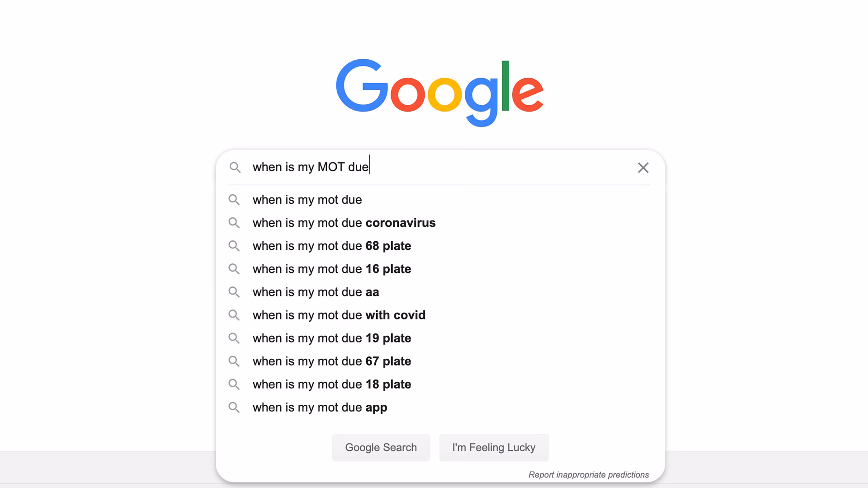Clear the search box using the X icon
Screen dimensions: 868x488
pos(643,168)
